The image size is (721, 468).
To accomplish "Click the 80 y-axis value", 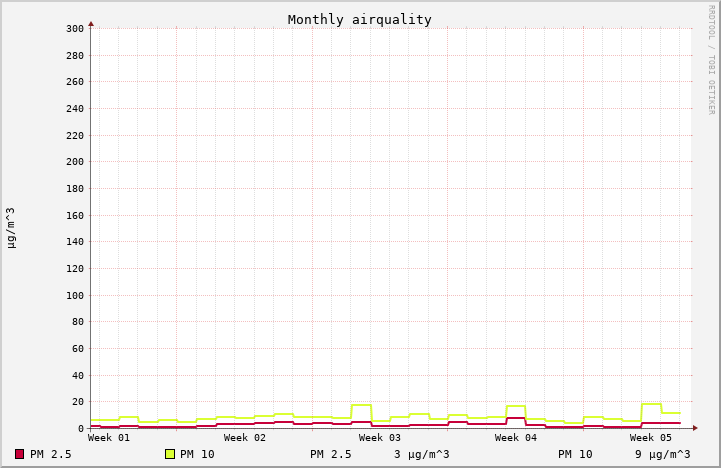I will tap(78, 322).
